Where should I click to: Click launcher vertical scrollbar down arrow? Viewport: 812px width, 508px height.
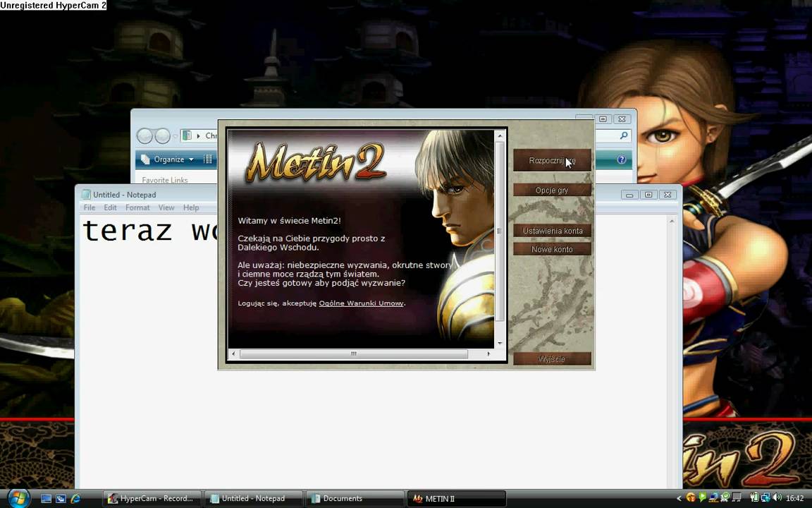click(x=500, y=343)
